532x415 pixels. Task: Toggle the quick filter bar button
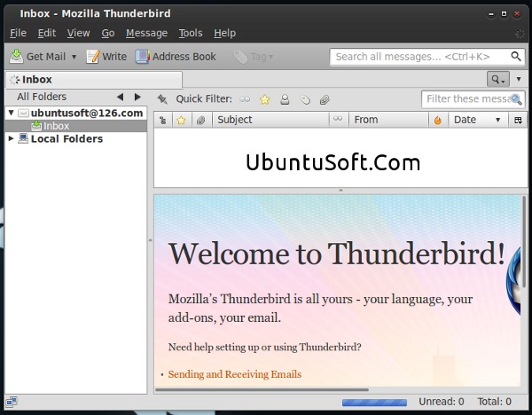[497, 80]
